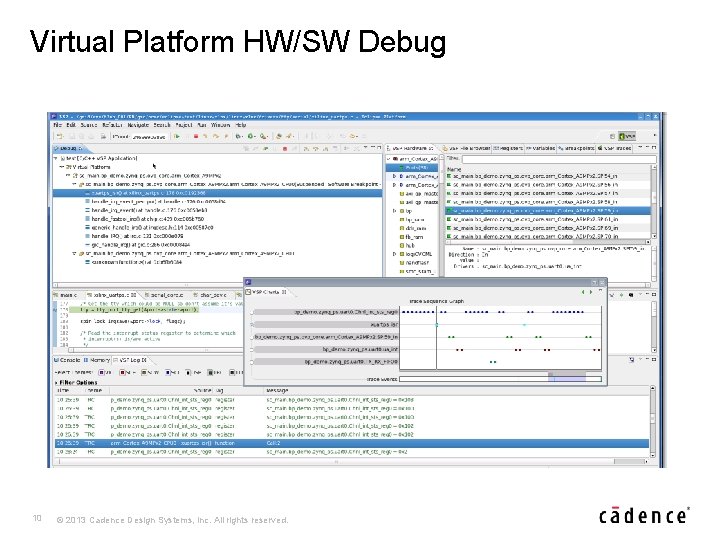720x540 pixels.
Task: Open the char_dev.c editor tab
Action: pos(210,295)
